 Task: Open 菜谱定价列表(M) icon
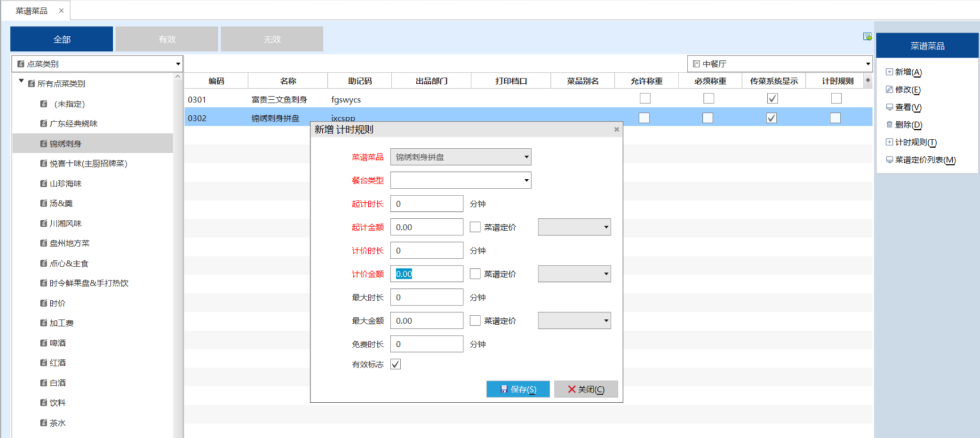pos(889,160)
